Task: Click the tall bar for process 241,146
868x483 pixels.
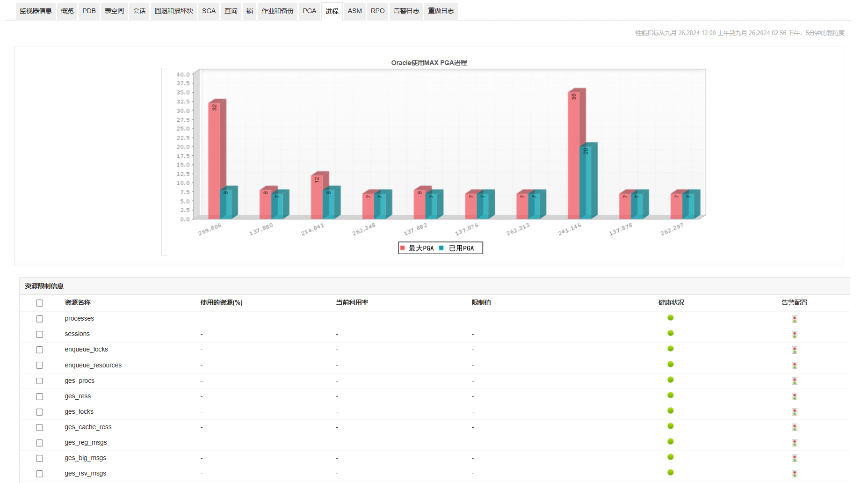Action: pos(574,155)
